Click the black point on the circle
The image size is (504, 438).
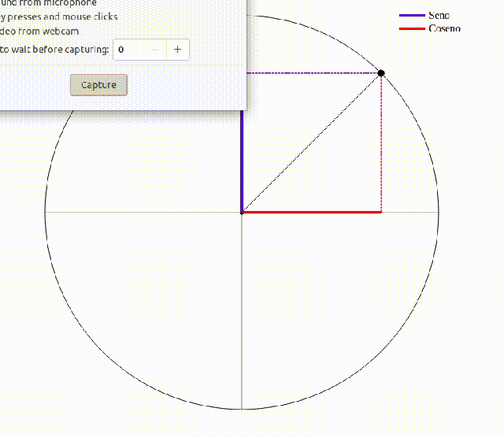click(x=381, y=73)
